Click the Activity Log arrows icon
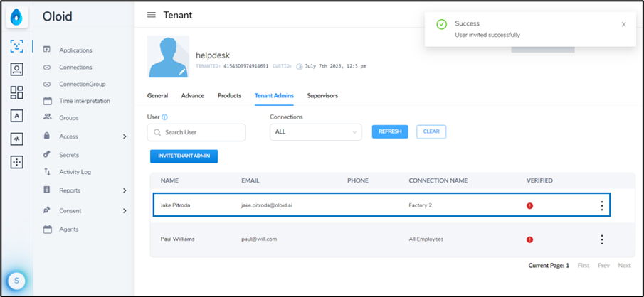Image resolution: width=644 pixels, height=297 pixels. tap(47, 172)
